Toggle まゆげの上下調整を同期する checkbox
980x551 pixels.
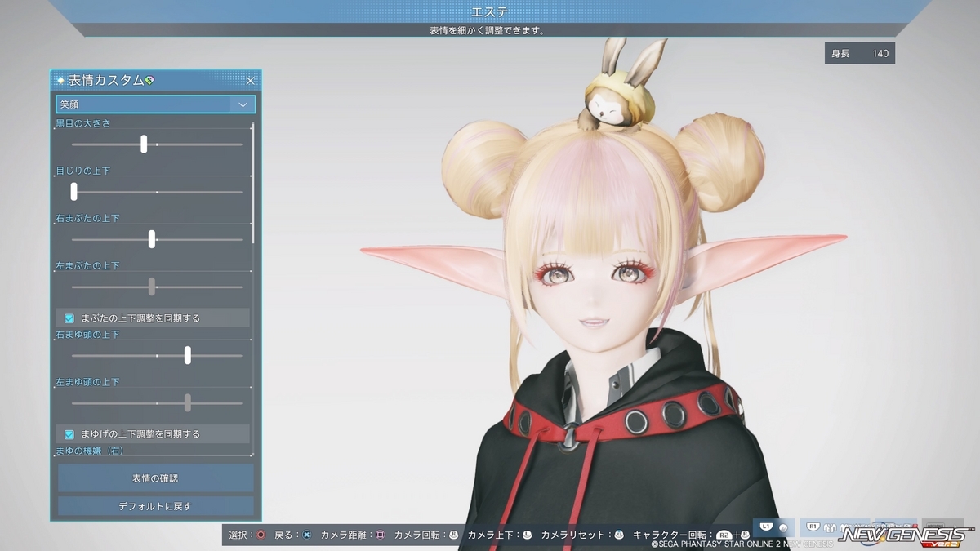click(x=70, y=433)
